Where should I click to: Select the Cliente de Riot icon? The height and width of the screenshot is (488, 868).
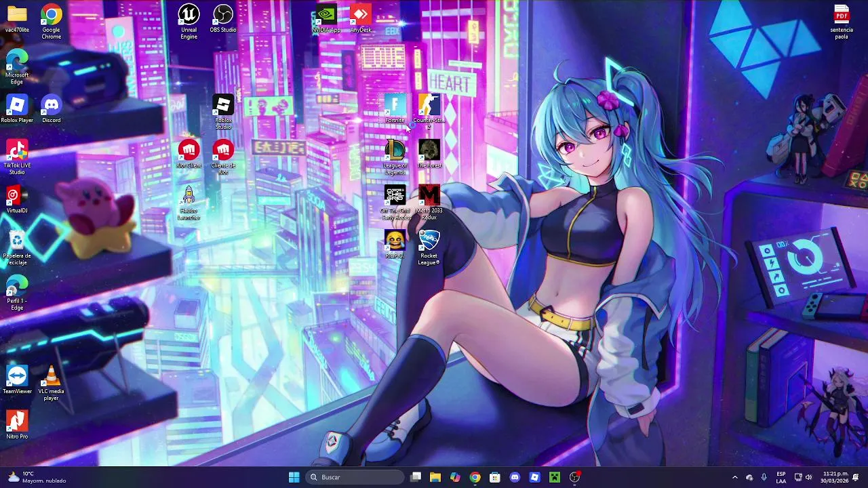(x=223, y=157)
